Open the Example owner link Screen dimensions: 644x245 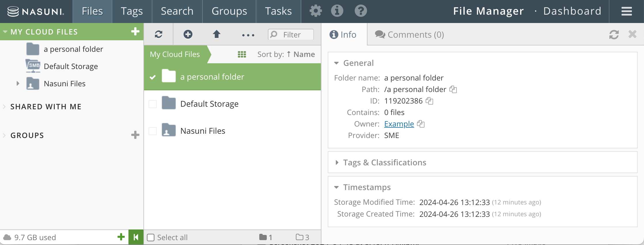399,124
